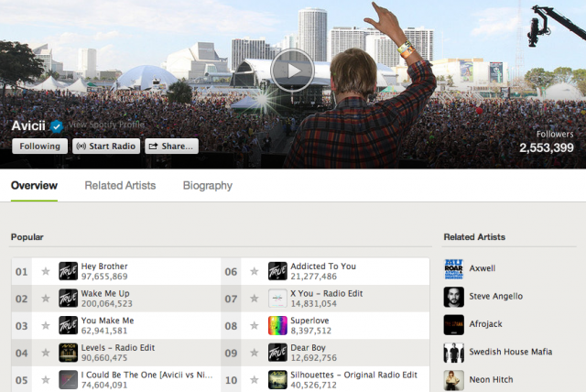Image resolution: width=586 pixels, height=392 pixels.
Task: Open Axwell artist thumbnail
Action: coord(453,269)
